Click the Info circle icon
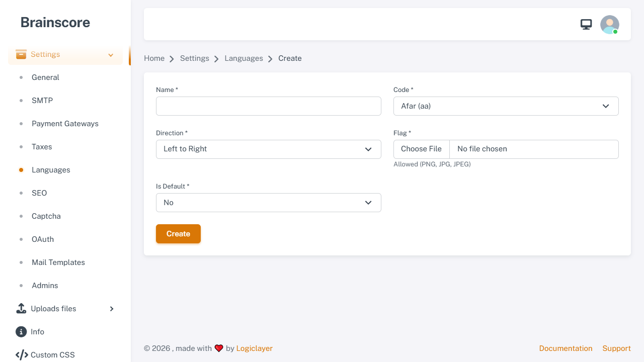 coord(21,332)
